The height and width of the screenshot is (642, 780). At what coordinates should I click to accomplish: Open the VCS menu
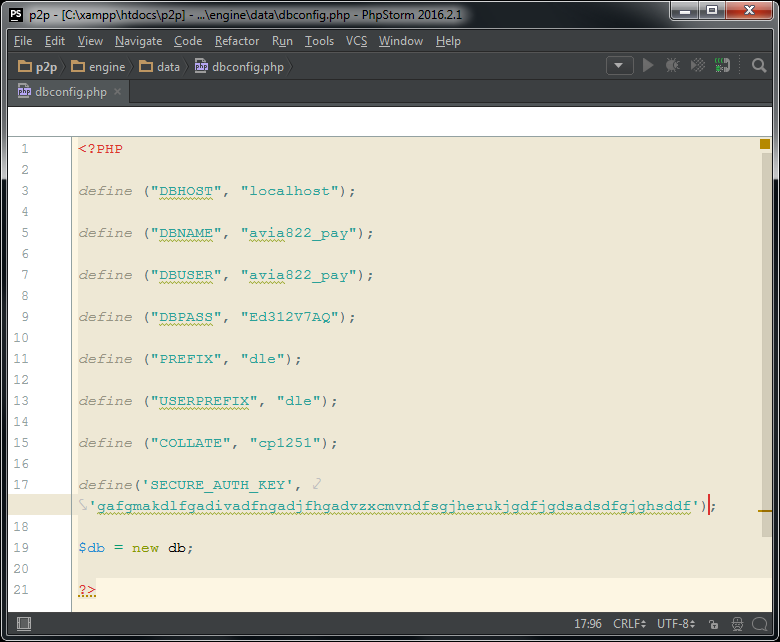coord(356,41)
